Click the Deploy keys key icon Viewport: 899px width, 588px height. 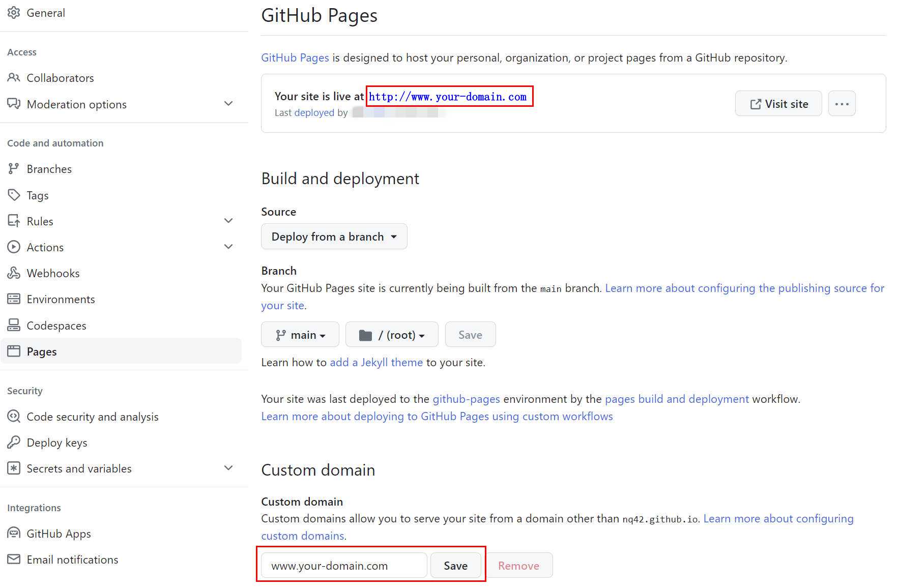(x=14, y=443)
